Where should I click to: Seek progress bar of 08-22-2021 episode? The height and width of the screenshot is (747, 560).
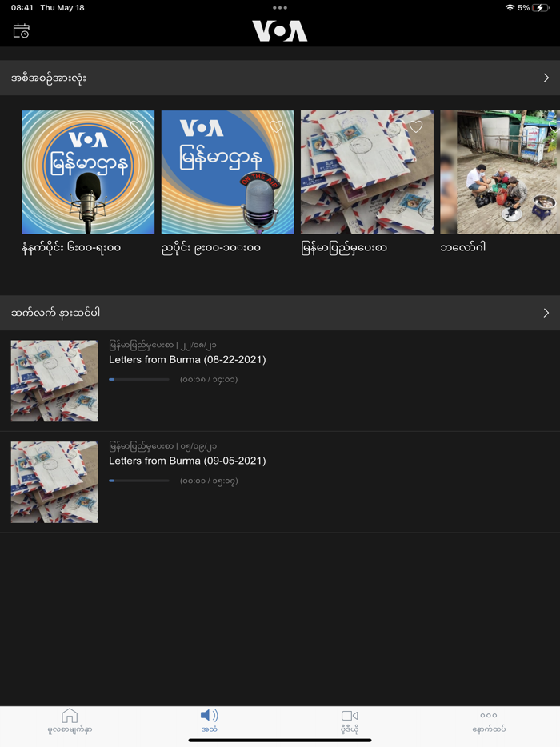pos(139,380)
